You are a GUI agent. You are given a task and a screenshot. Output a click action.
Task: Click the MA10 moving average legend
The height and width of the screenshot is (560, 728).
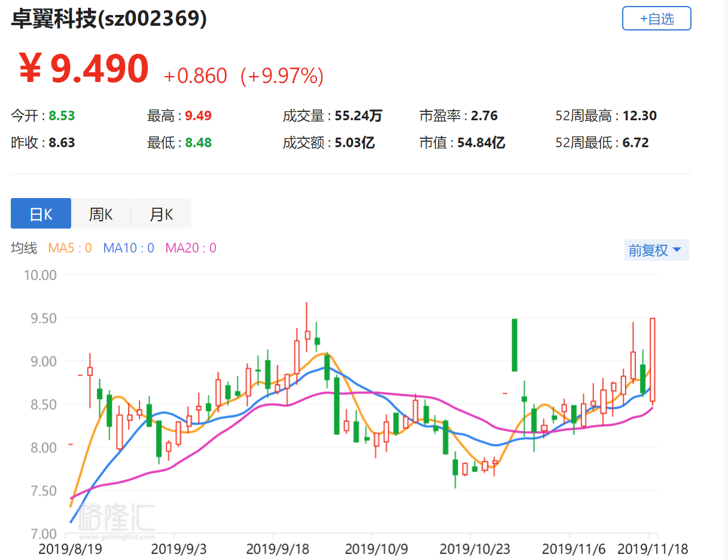coord(129,248)
